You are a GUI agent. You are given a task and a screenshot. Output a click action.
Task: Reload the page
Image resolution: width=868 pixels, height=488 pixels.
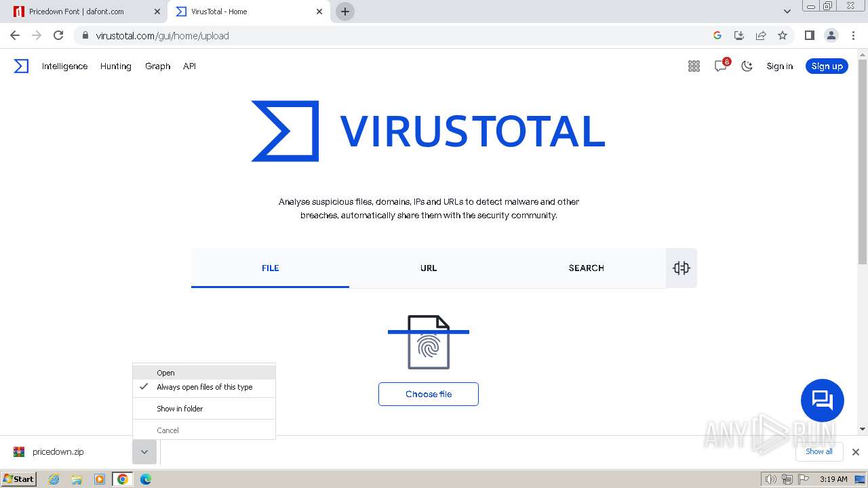(58, 35)
